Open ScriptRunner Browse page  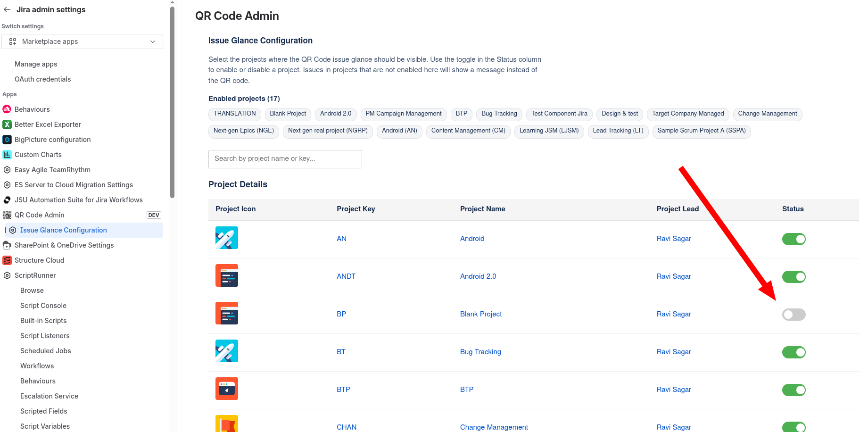(x=32, y=291)
